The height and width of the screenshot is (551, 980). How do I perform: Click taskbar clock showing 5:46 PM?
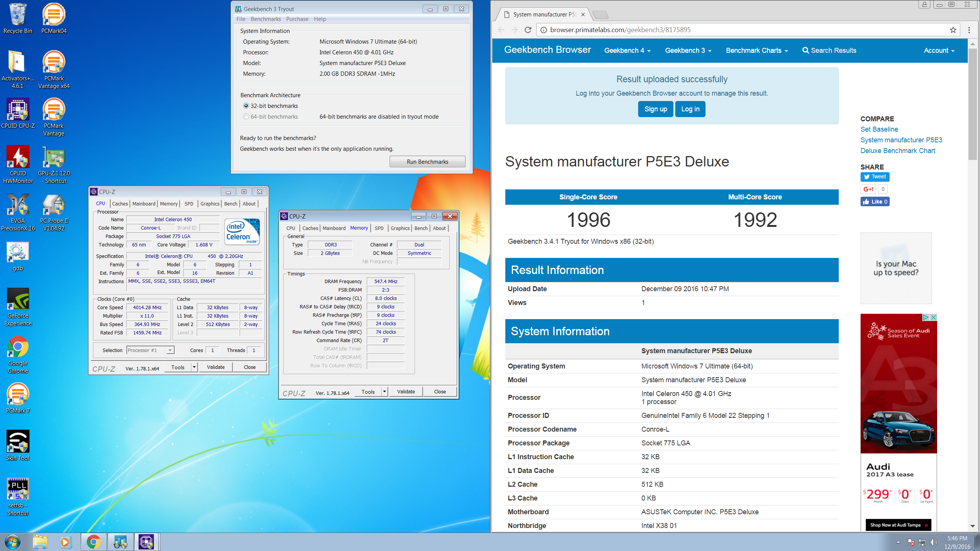tap(957, 542)
